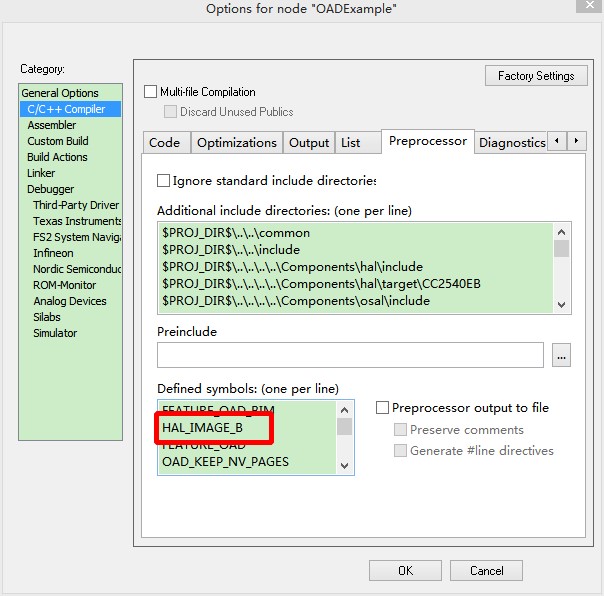Click the Components\hal\include line
The width and height of the screenshot is (604, 596).
(x=292, y=267)
